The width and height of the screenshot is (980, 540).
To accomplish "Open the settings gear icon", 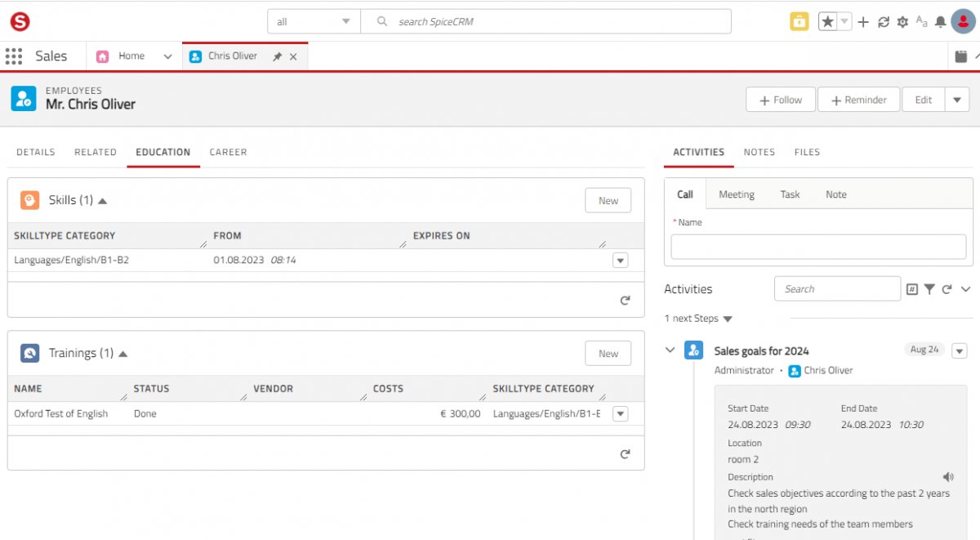I will click(902, 22).
